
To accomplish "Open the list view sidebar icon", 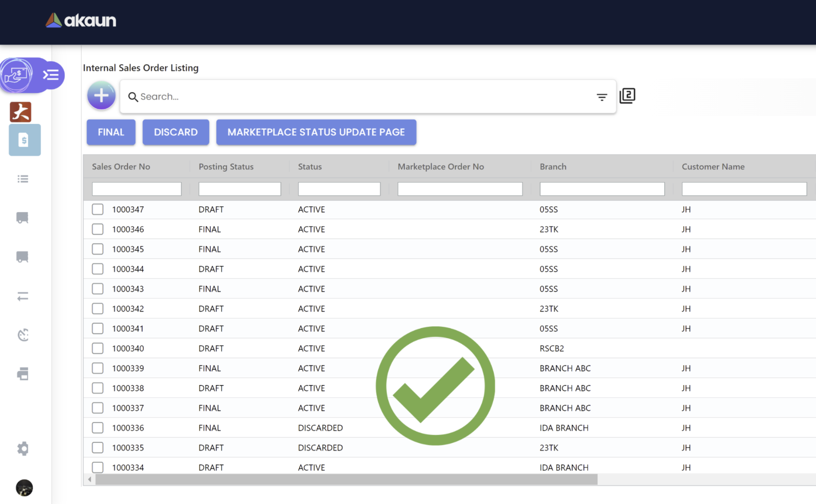I will [23, 179].
